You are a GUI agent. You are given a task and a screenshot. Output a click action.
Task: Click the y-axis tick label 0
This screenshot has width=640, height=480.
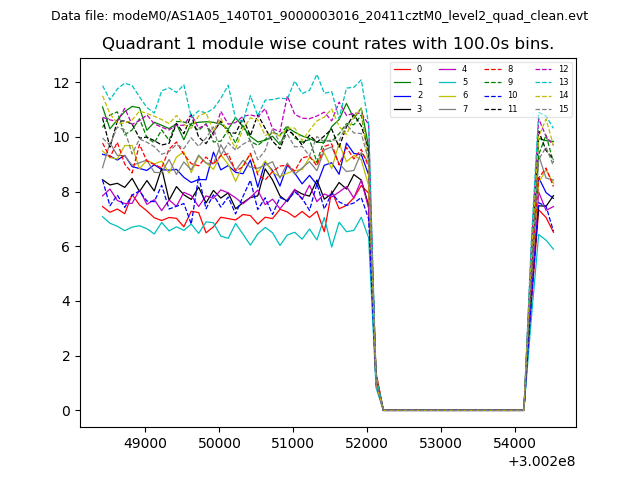(67, 411)
